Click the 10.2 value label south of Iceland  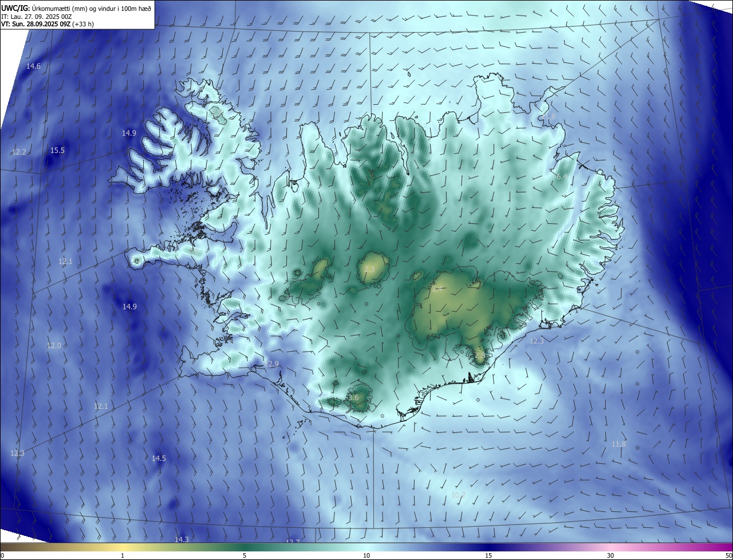pyautogui.click(x=458, y=495)
